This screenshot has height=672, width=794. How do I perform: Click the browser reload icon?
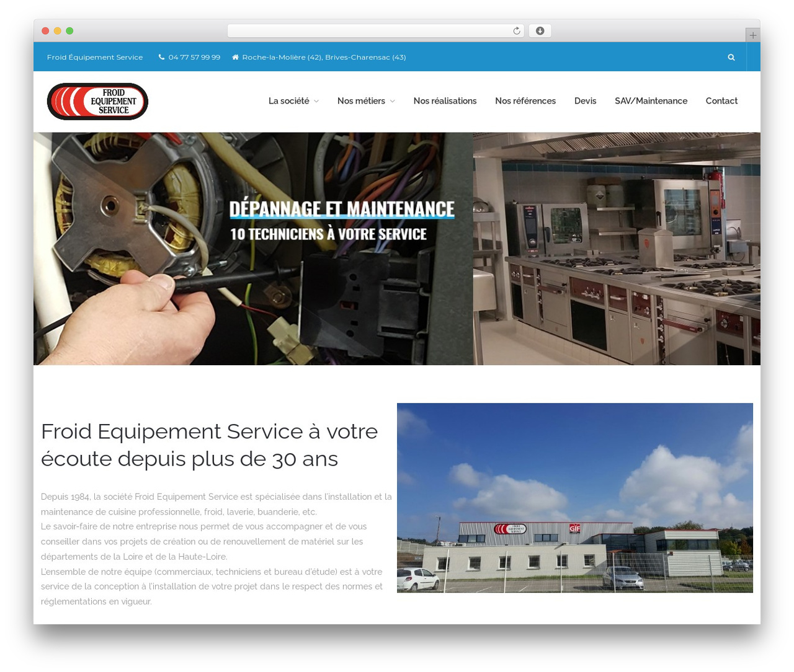pyautogui.click(x=517, y=31)
